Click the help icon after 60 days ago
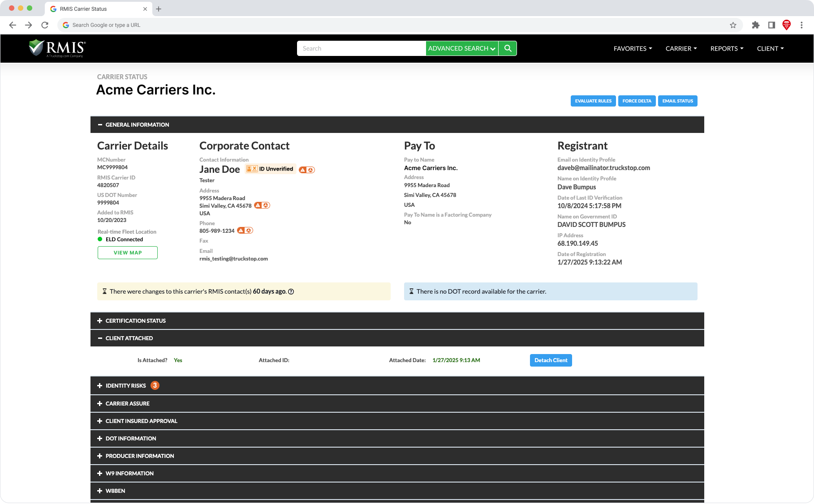Viewport: 814px width, 504px height. [291, 292]
